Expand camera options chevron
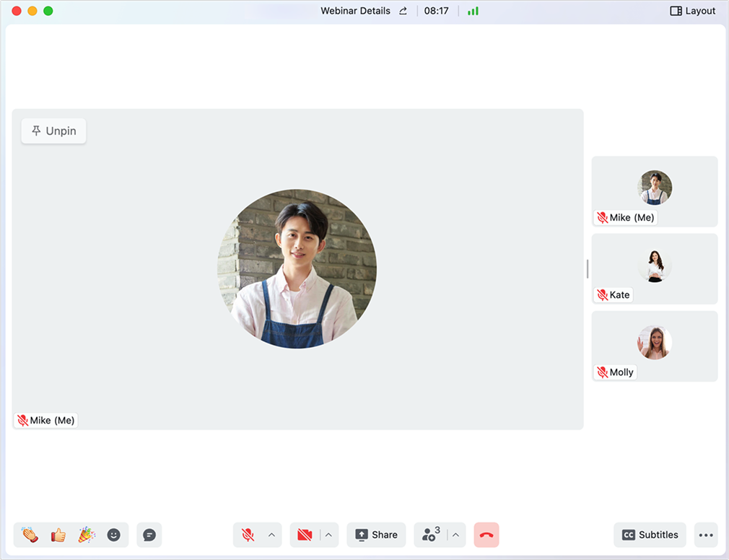This screenshot has height=560, width=729. click(328, 535)
